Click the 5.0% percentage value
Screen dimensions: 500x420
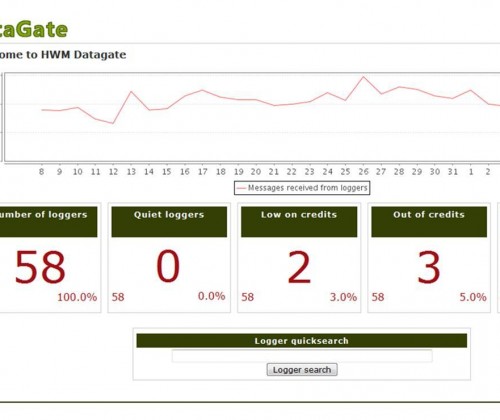point(473,297)
